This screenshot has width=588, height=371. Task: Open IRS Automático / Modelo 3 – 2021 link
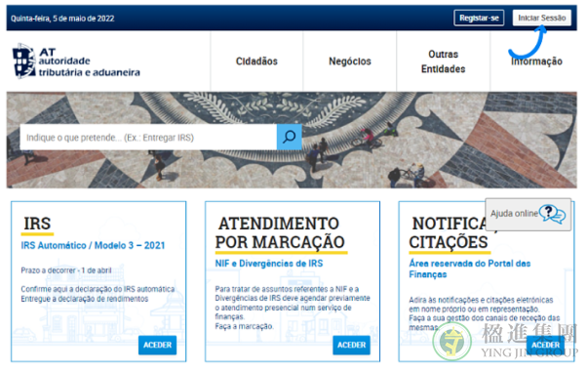click(93, 245)
